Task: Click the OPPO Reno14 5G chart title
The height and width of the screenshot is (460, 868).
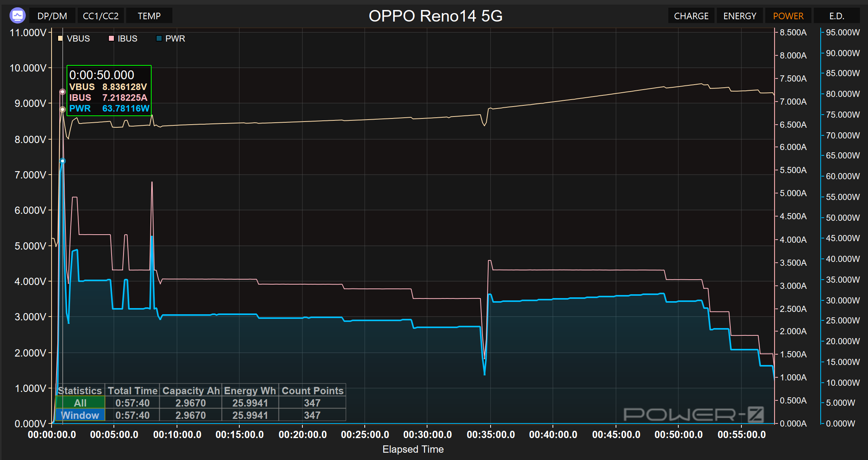Action: pos(435,16)
